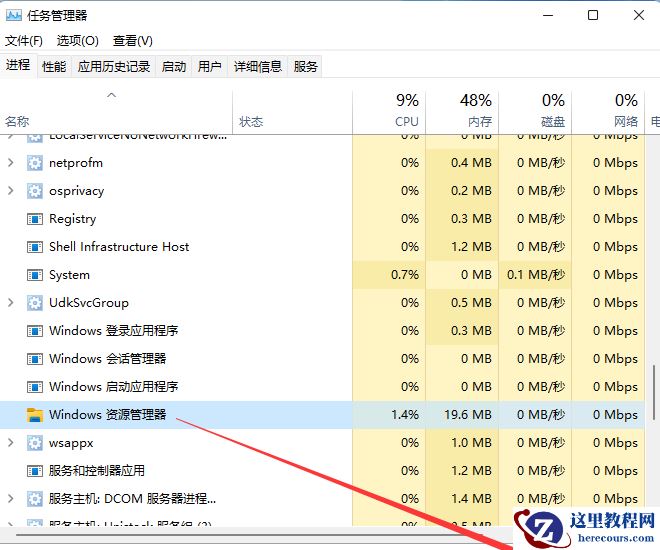Click the Windows 启动应用程序 icon
This screenshot has height=550, width=660.
point(35,387)
